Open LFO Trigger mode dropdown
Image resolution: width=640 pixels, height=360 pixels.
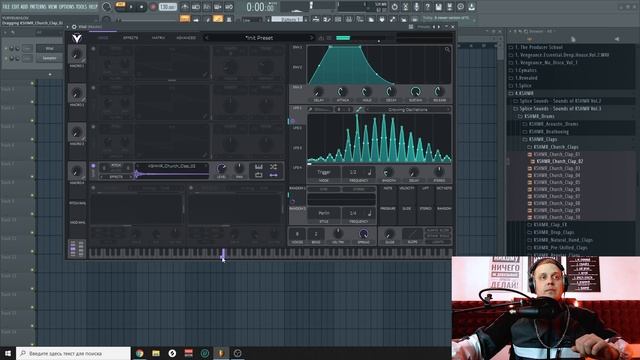coord(324,172)
